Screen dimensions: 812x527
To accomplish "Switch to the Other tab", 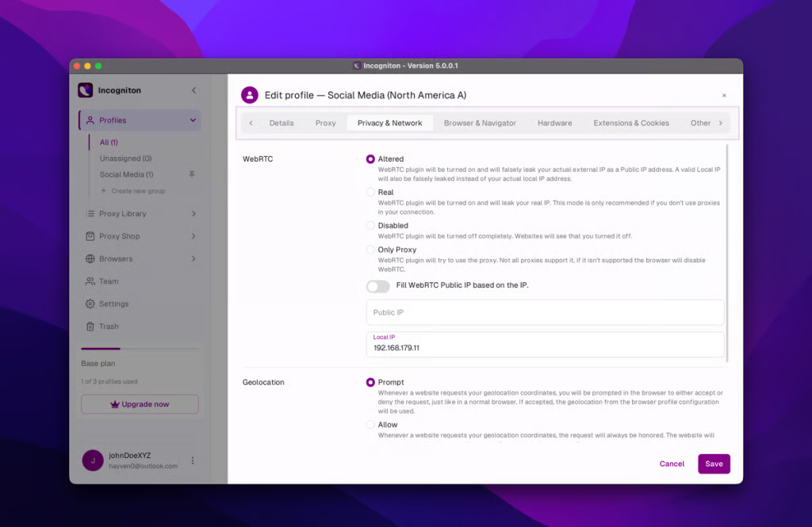I will coord(700,123).
